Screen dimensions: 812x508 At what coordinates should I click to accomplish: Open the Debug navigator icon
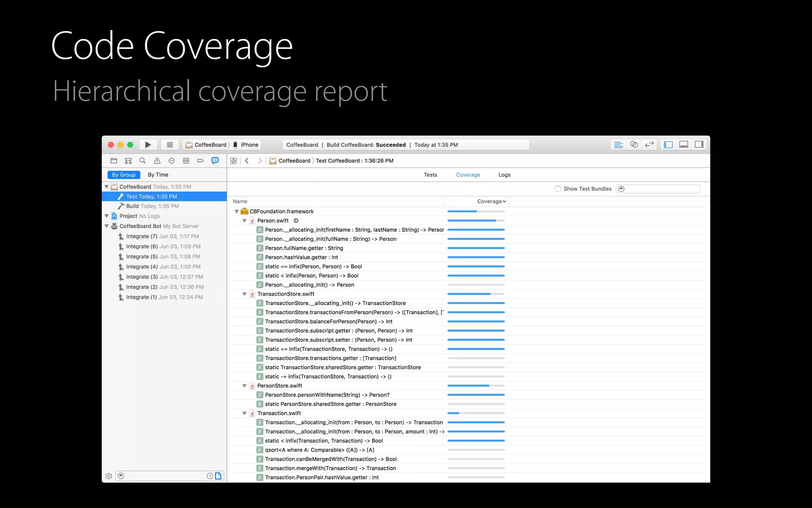pyautogui.click(x=186, y=161)
